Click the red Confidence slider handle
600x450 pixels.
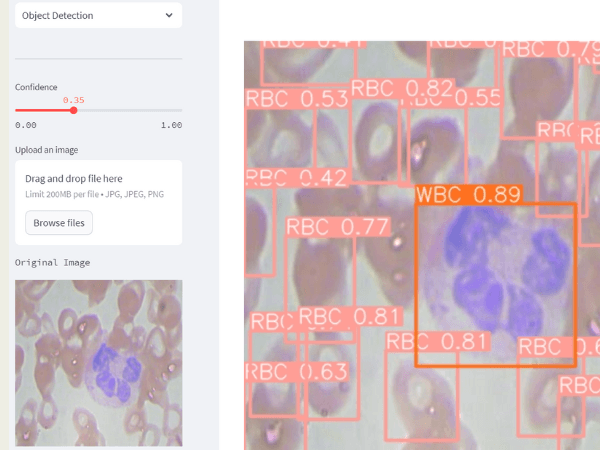point(73,110)
